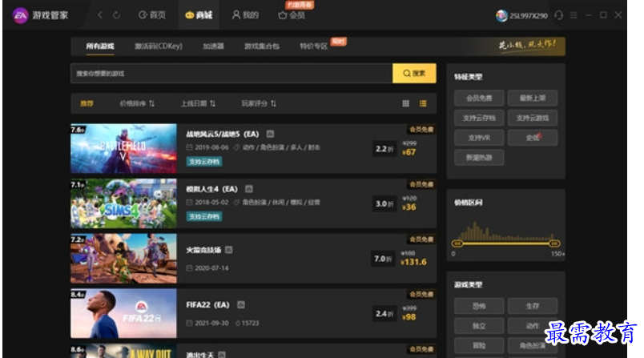
Task: Click the ¥131.6 price of 火箭竞技场
Action: tap(414, 263)
